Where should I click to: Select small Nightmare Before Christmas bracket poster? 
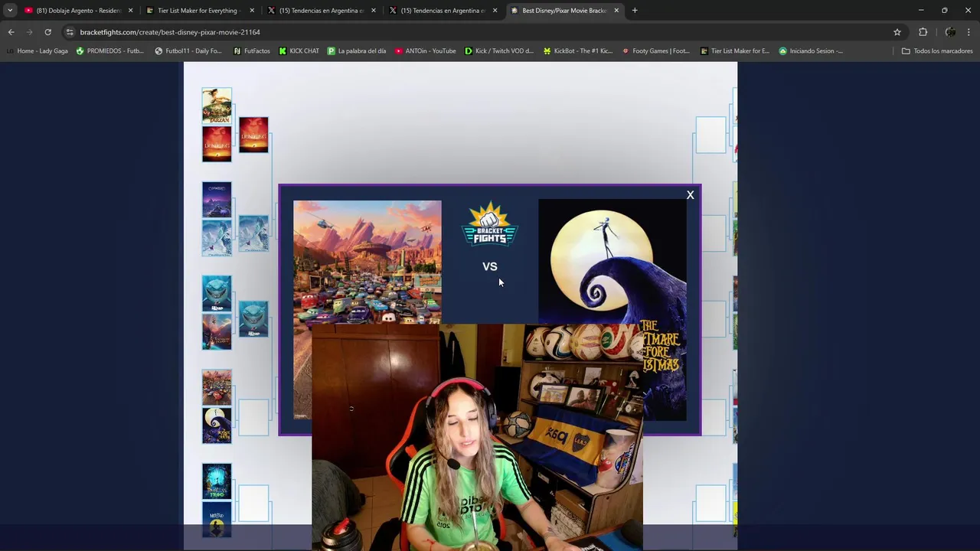click(x=217, y=425)
